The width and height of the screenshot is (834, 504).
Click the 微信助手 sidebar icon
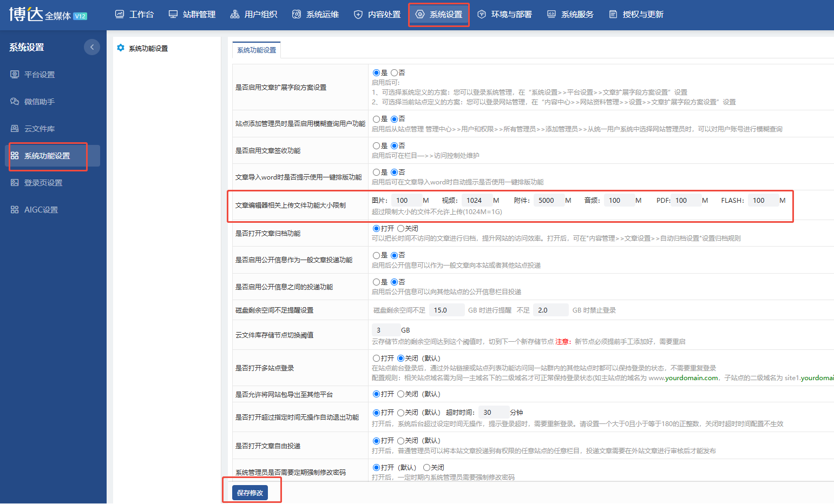(x=15, y=101)
